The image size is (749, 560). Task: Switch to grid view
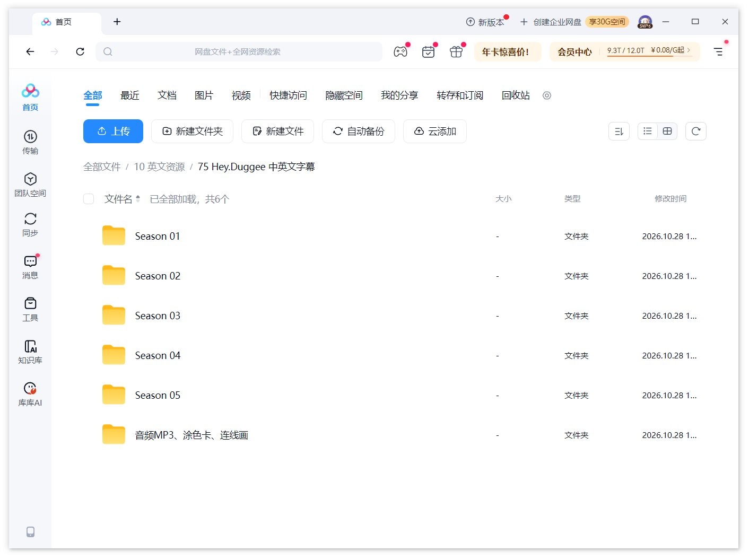click(x=667, y=131)
